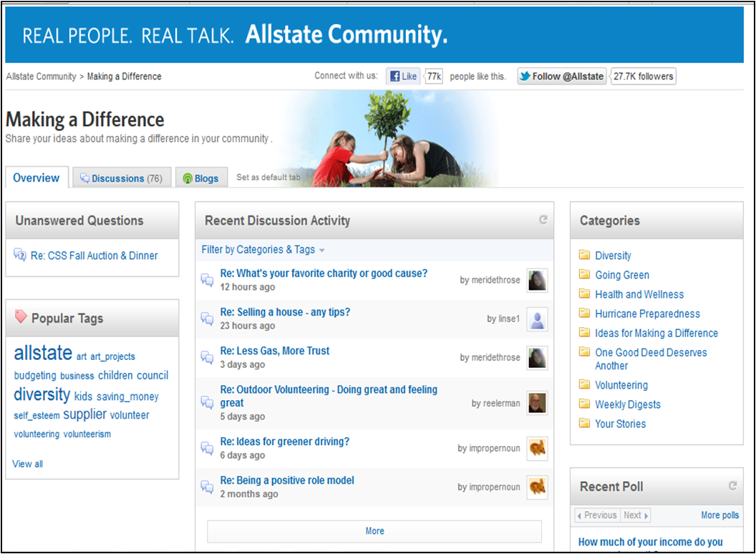Open Re: Being a positive role model
The width and height of the screenshot is (756, 554).
coord(287,480)
